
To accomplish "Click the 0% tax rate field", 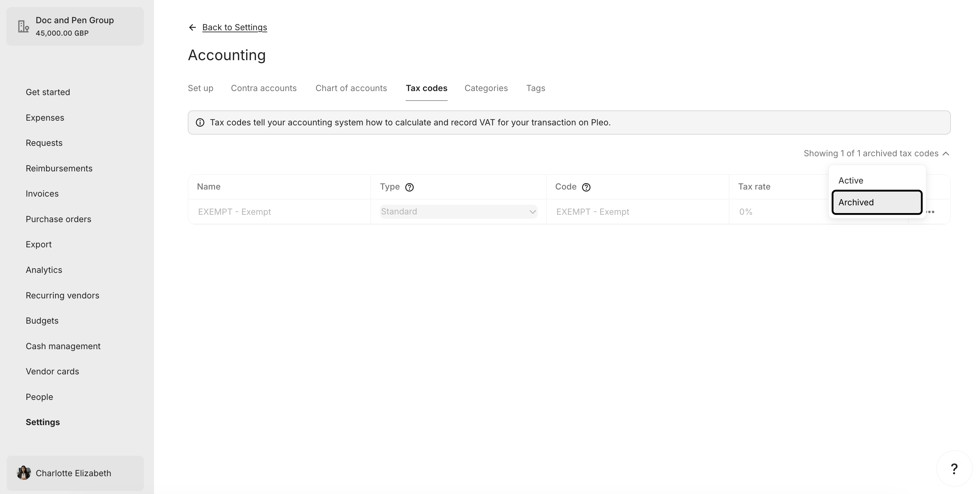I will point(819,212).
